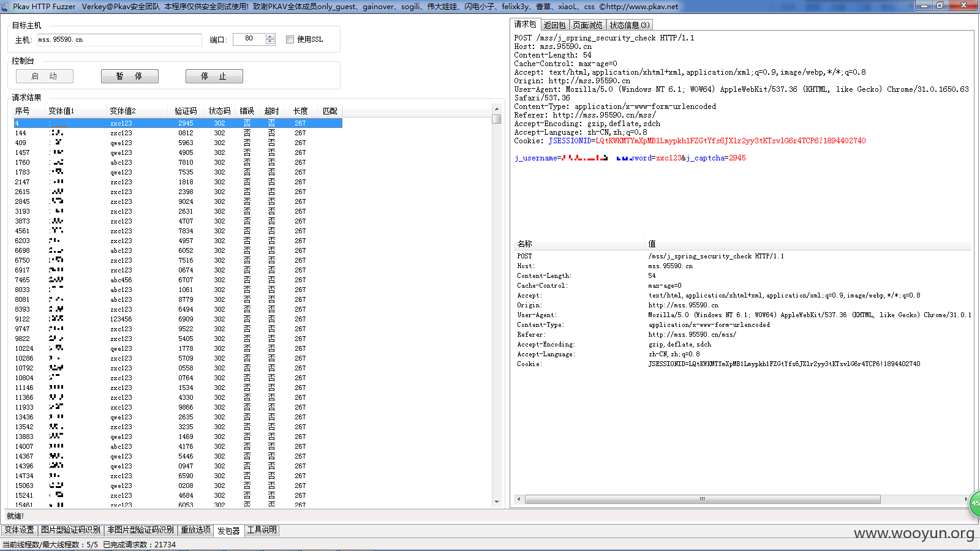Select the Accept-Encoding: header row
Viewport: 980px width, 551px height.
tap(743, 344)
